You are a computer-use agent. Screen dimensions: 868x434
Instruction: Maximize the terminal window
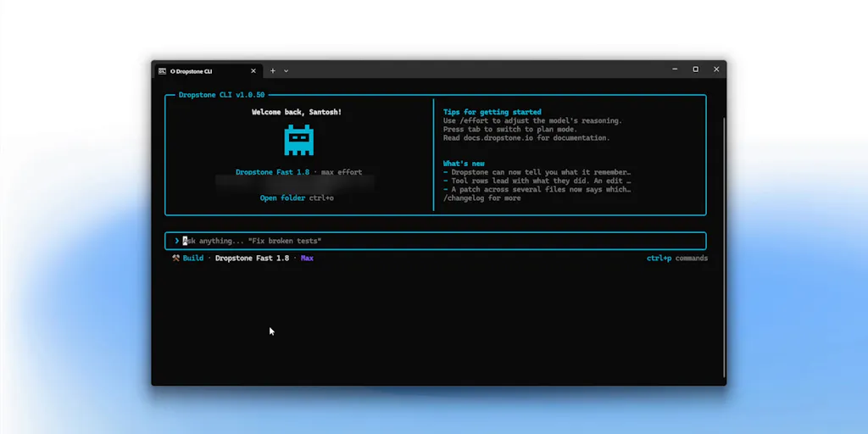tap(695, 70)
